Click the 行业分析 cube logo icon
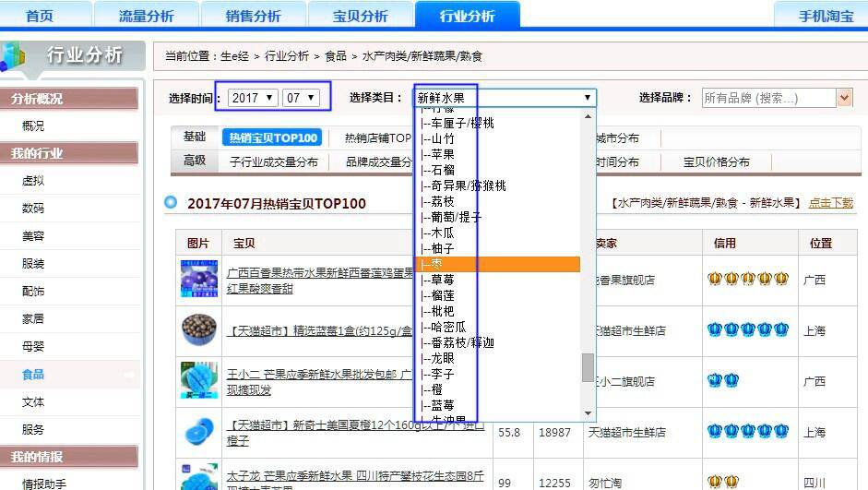This screenshot has height=490, width=868. click(x=13, y=56)
